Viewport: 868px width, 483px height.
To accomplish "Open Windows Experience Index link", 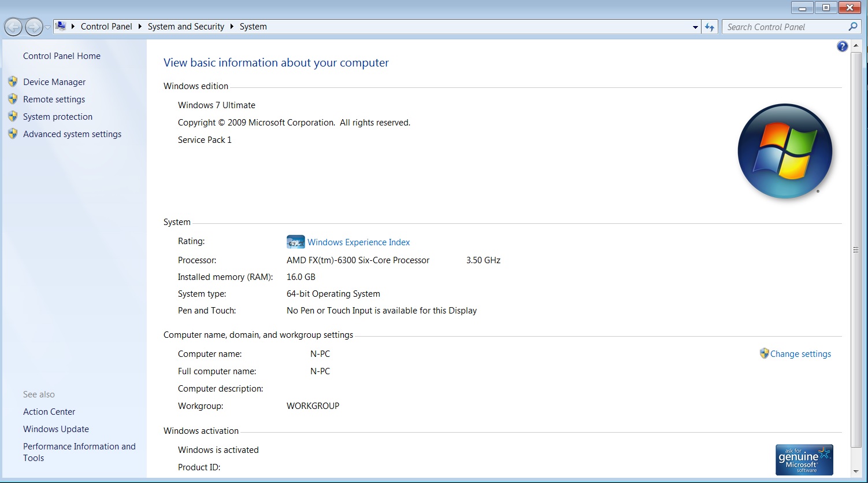I will (358, 242).
